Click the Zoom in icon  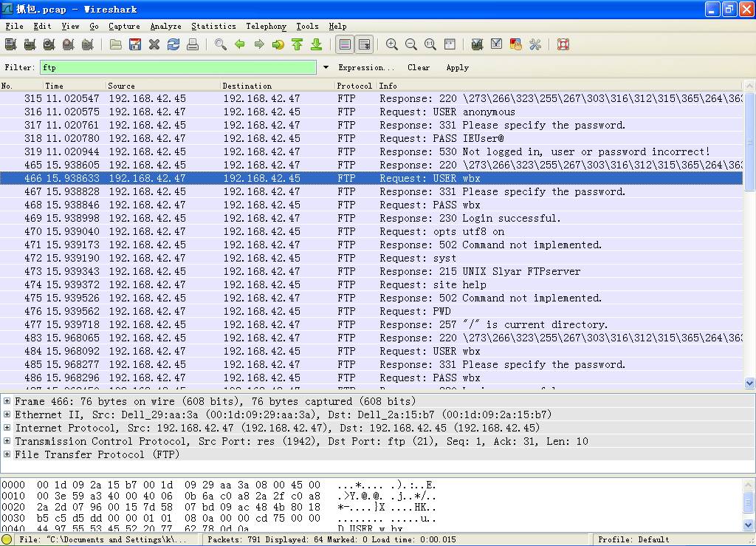(x=392, y=44)
